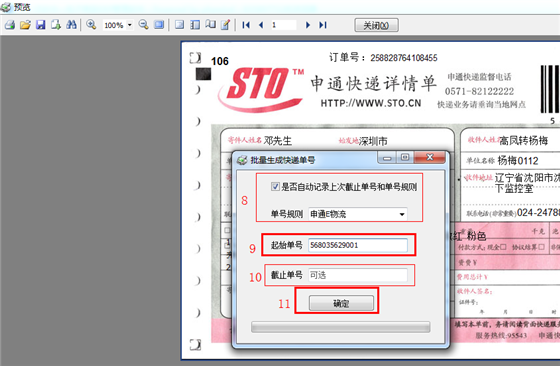Click the recipient name 高凤转杨梅
Viewport: 560px width, 366px height.
pos(523,141)
